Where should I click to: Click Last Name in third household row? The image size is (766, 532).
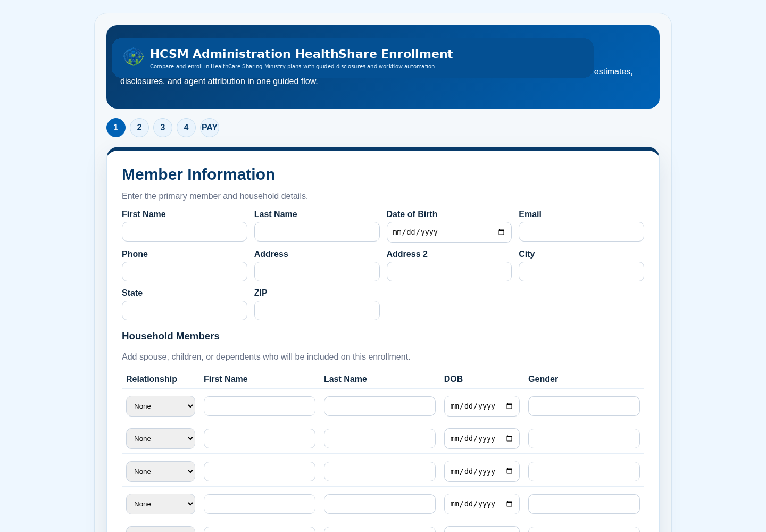[x=380, y=472]
